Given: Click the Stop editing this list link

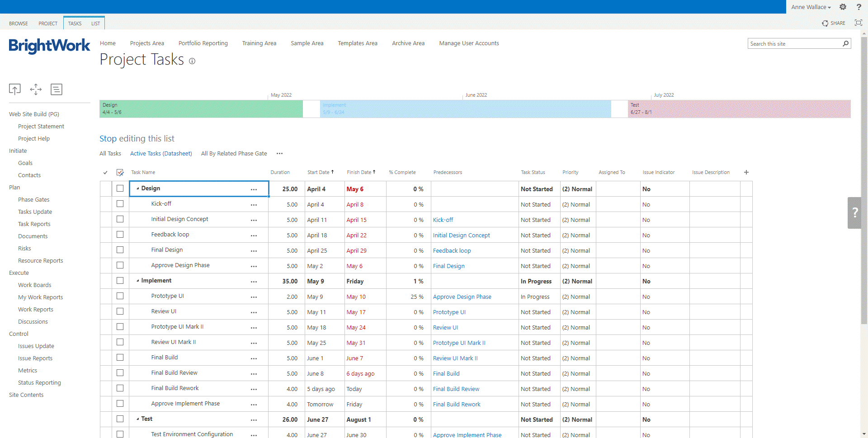Looking at the screenshot, I should click(137, 139).
